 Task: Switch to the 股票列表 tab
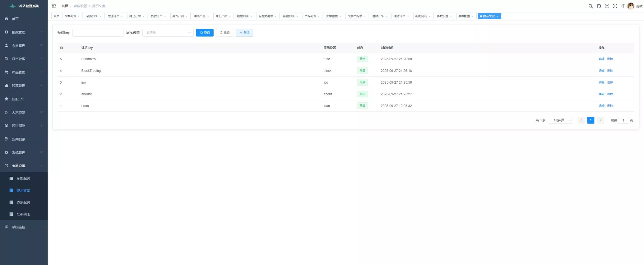click(x=243, y=16)
